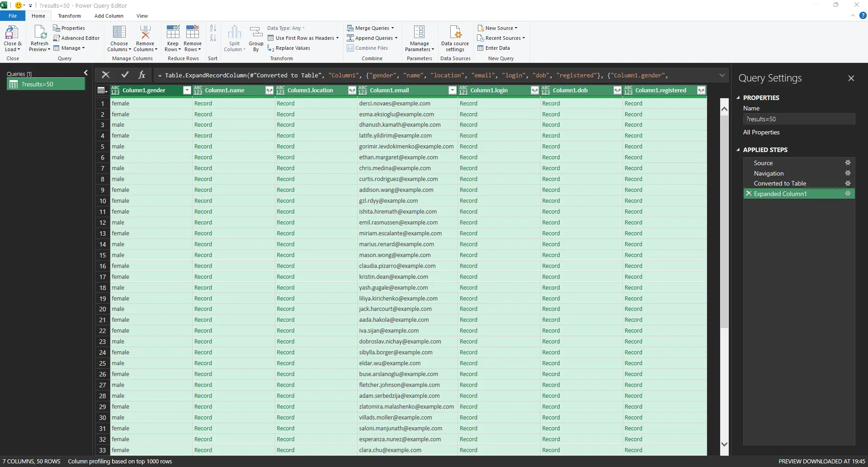Change data type of Column1.email column

(363, 91)
